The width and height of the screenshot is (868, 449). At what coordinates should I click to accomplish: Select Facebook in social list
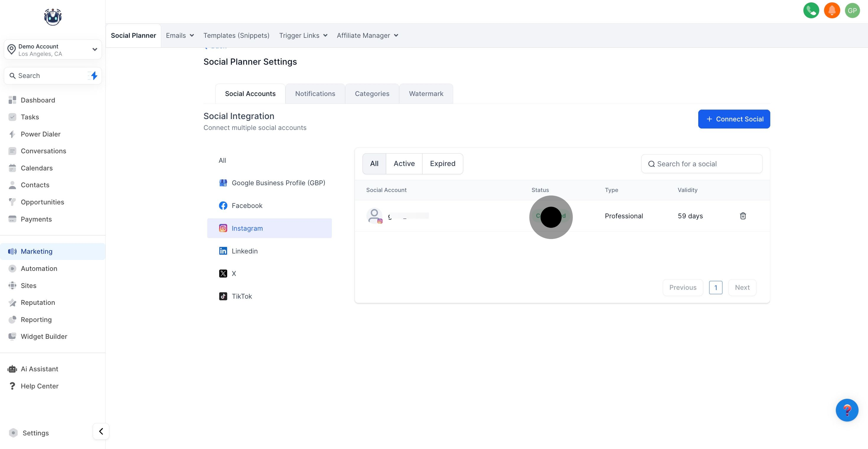(247, 206)
